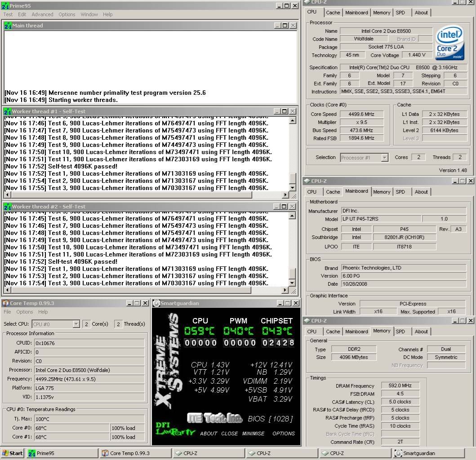Image resolution: width=476 pixels, height=460 pixels.
Task: Click the DRAM Frequency 592.0 MHz value
Action: 400,385
